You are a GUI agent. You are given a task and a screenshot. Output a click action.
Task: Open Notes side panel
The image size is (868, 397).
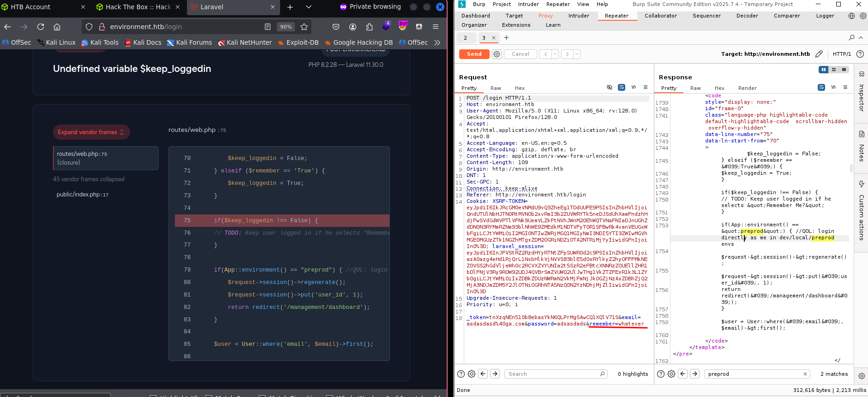861,146
